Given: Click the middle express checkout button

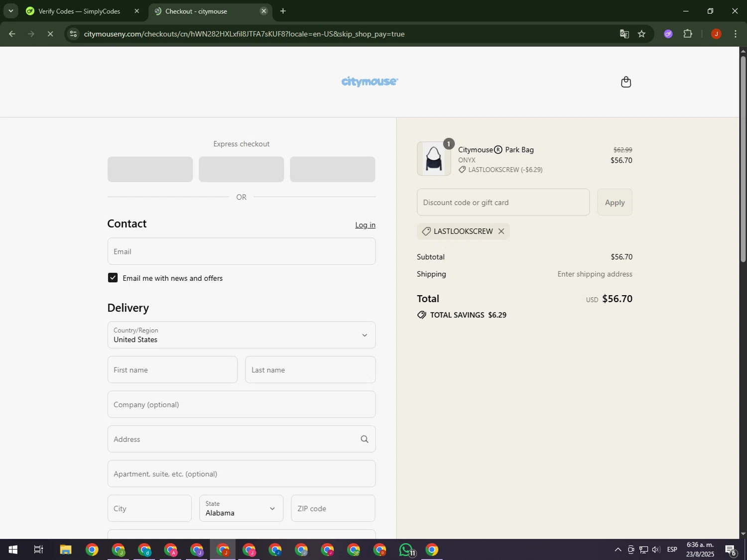Looking at the screenshot, I should [x=241, y=169].
